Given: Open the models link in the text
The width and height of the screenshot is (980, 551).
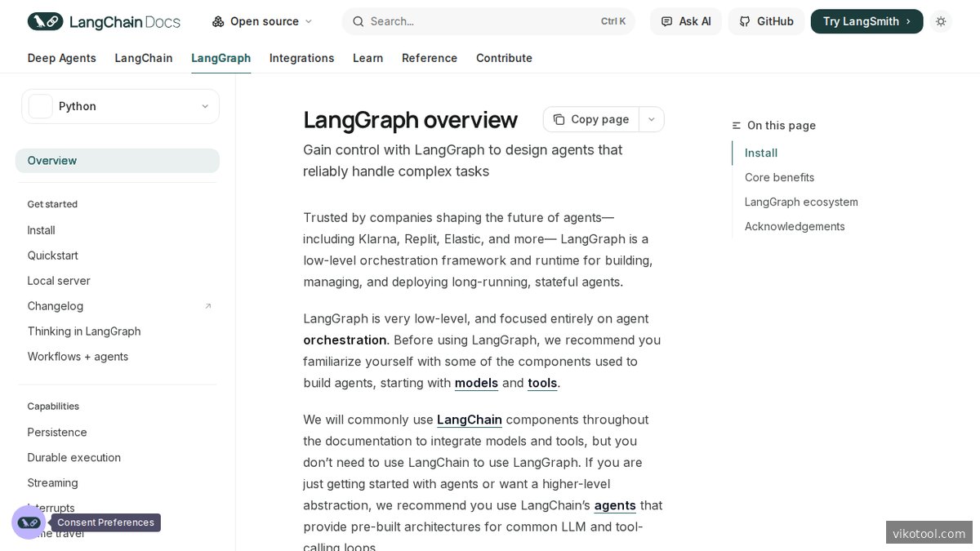Looking at the screenshot, I should (x=476, y=383).
